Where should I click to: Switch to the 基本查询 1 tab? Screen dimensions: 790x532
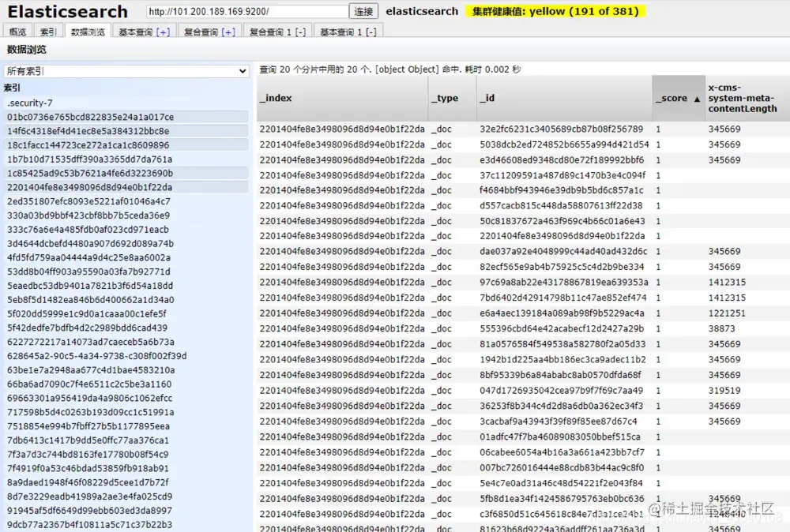[x=341, y=32]
